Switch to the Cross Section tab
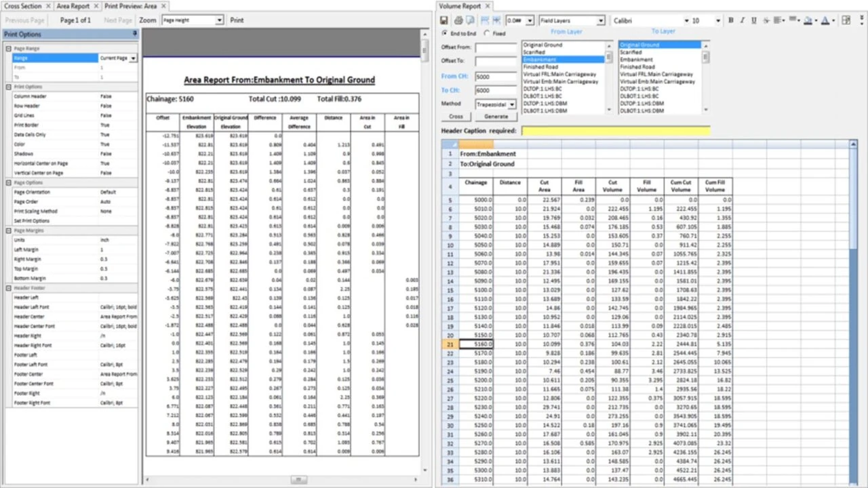868x488 pixels. pyautogui.click(x=22, y=6)
